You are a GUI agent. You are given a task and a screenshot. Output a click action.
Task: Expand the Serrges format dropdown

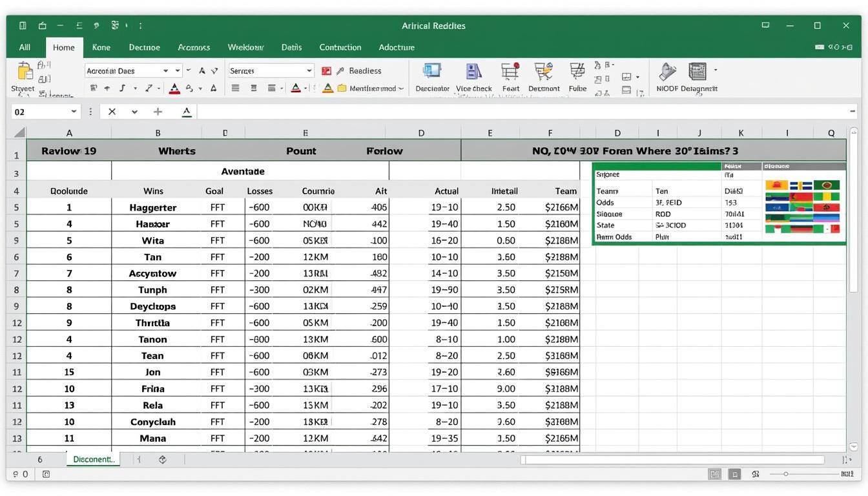pos(309,71)
